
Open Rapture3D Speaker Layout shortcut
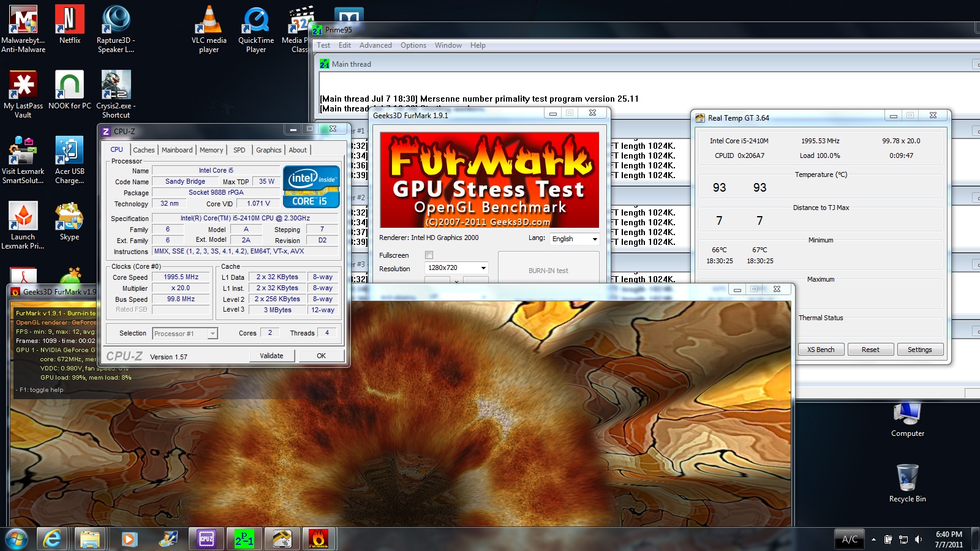point(116,28)
